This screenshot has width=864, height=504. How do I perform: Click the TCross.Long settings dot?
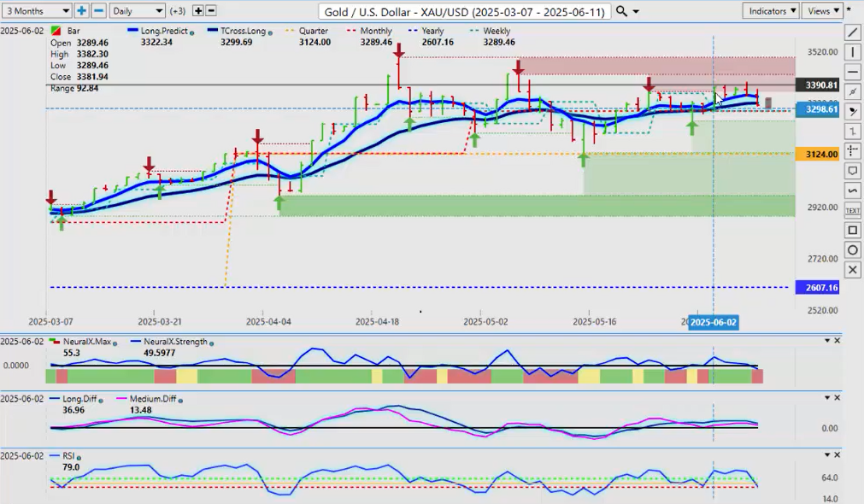pos(270,33)
